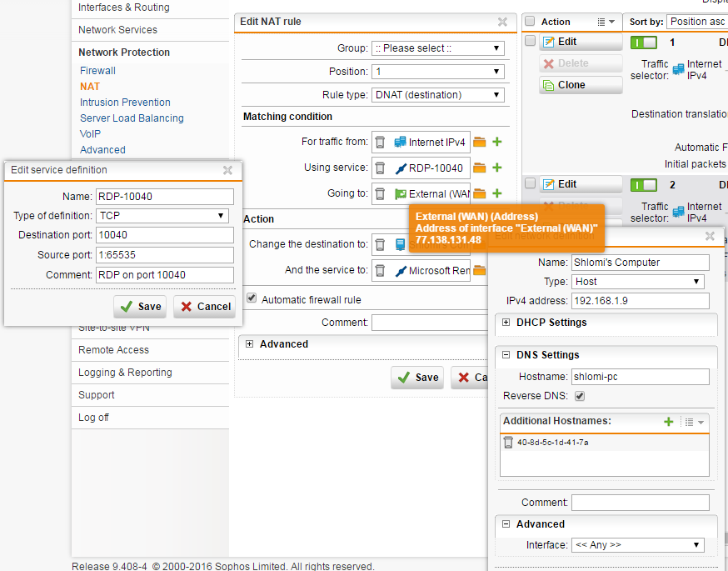Check the select-all rules checkbox
728x571 pixels.
pyautogui.click(x=530, y=22)
